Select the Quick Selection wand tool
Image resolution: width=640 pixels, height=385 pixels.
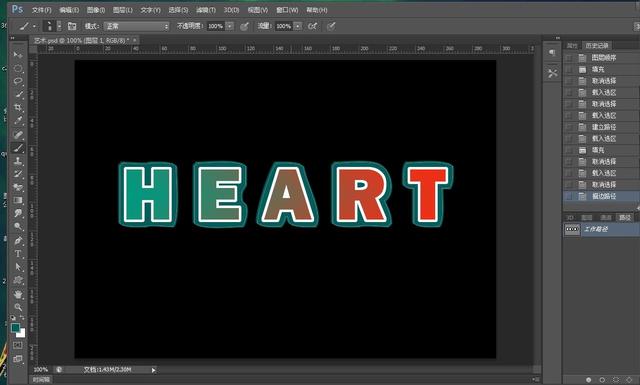[18, 94]
